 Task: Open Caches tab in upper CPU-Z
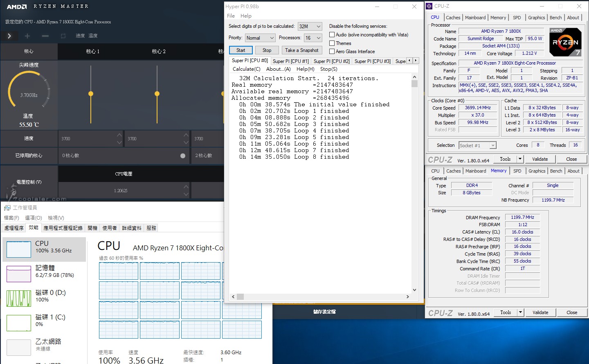coord(453,18)
